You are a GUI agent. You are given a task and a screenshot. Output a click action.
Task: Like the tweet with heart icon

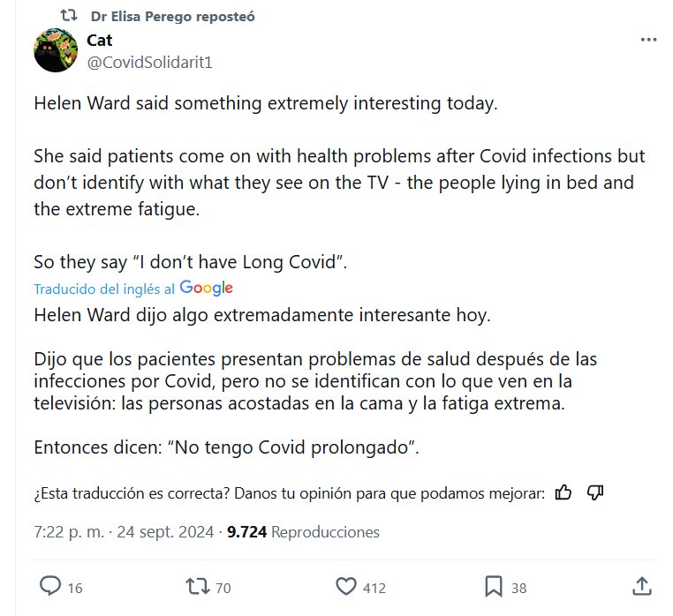coord(346,587)
